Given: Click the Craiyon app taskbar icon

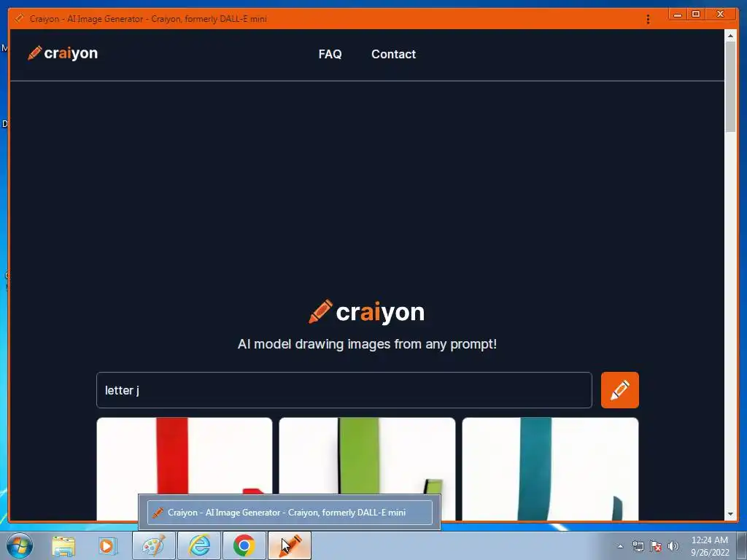Looking at the screenshot, I should (x=290, y=545).
